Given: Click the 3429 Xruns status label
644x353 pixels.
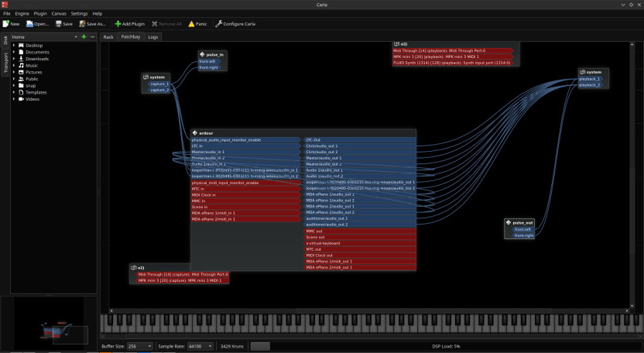Looking at the screenshot, I should coord(232,347).
